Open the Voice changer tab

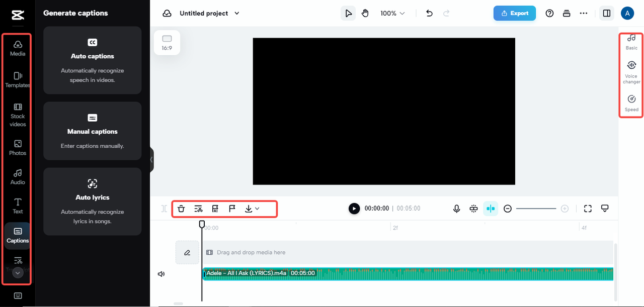tap(631, 72)
